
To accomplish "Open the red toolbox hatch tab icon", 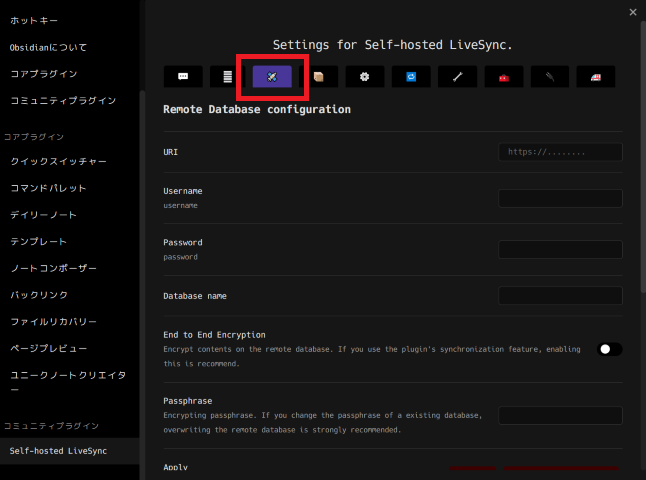I will [504, 77].
